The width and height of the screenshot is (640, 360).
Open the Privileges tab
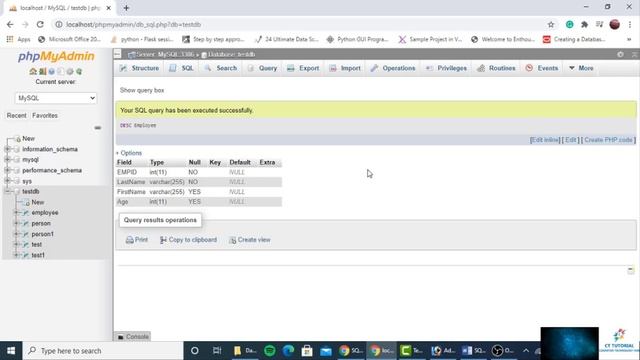[x=446, y=68]
